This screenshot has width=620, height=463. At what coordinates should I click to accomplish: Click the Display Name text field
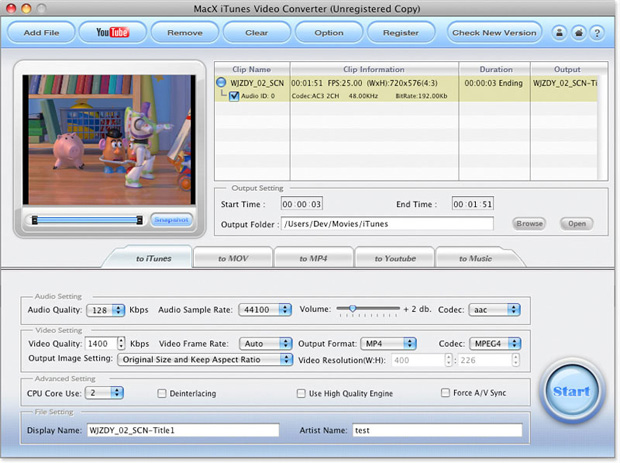click(x=183, y=430)
